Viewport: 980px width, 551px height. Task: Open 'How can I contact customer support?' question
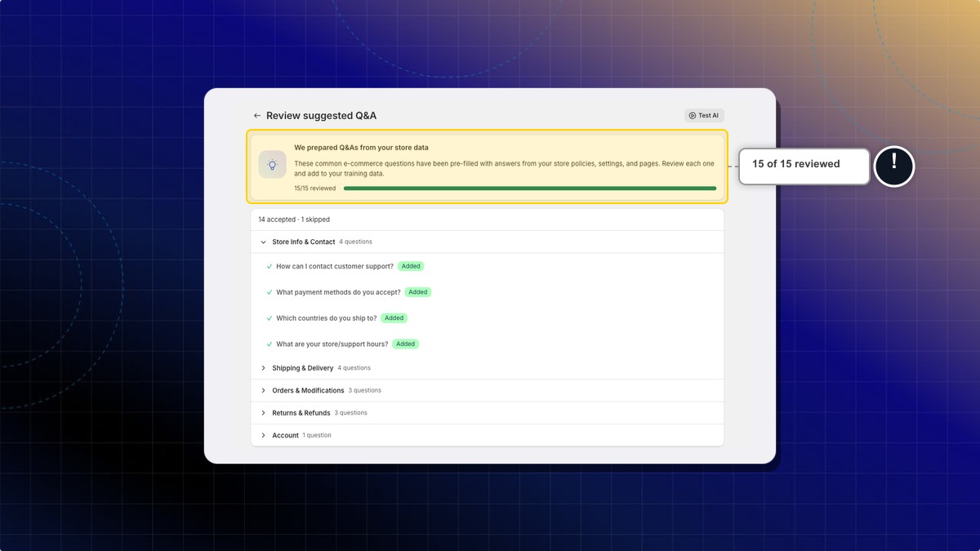tap(335, 266)
